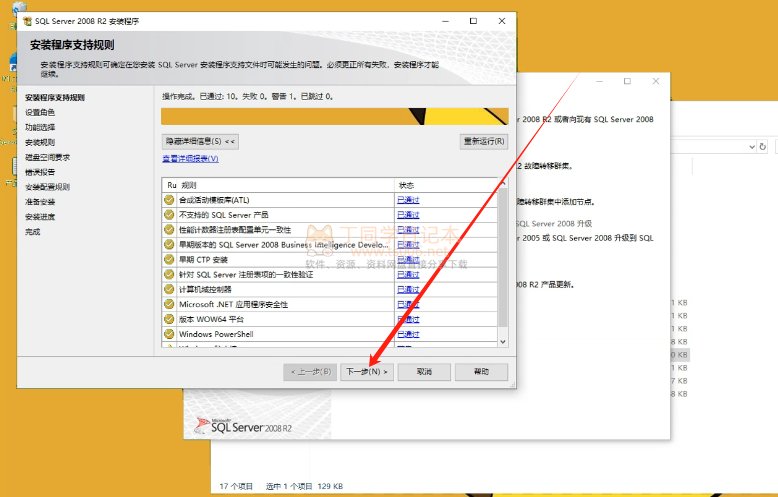Open 已通过 link for 计算机域控制器

(408, 289)
